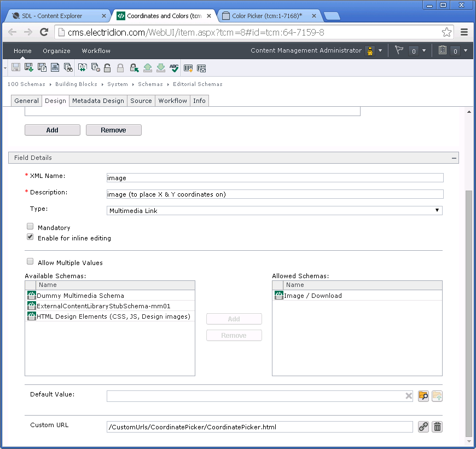Screen dimensions: 476x449
Task: Enable the Mandatory checkbox
Action: (x=30, y=226)
